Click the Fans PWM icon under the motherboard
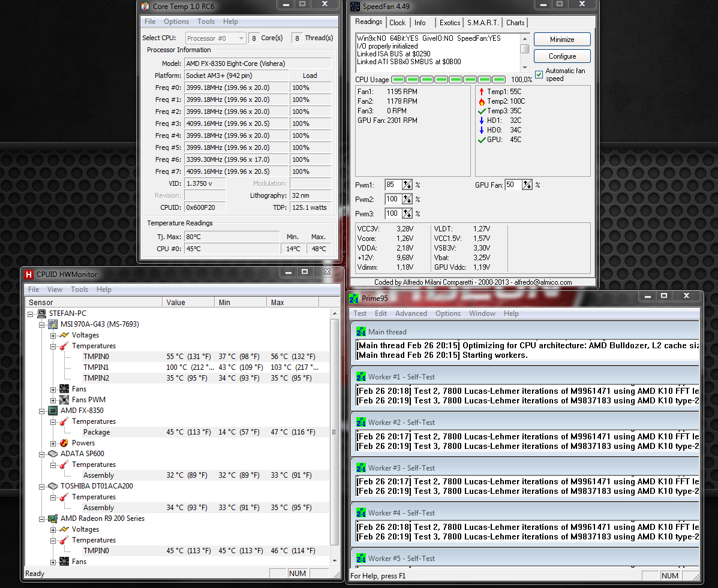 (64, 399)
